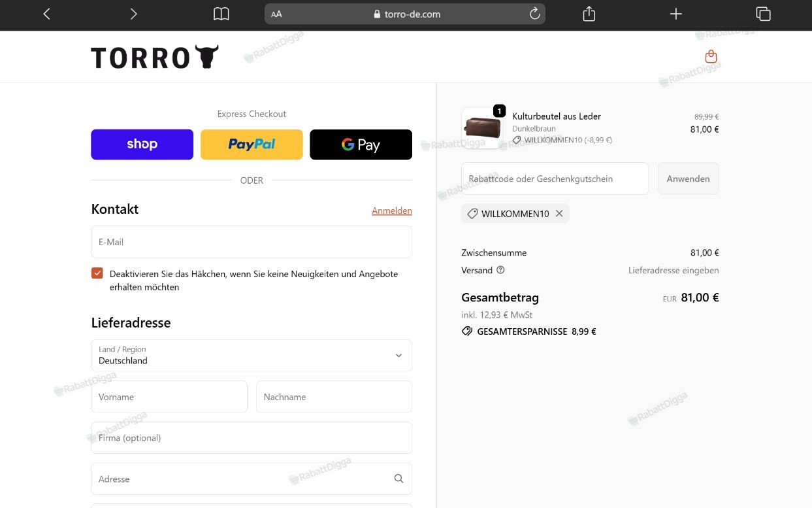
Task: Click the Anmelden login link
Action: (x=392, y=211)
